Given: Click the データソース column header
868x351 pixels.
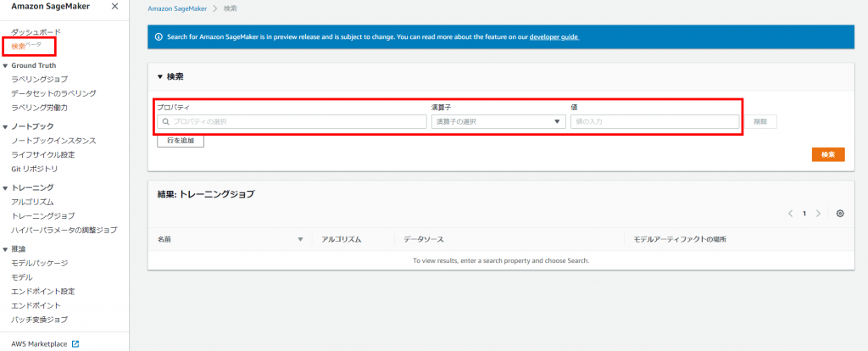Looking at the screenshot, I should (424, 240).
